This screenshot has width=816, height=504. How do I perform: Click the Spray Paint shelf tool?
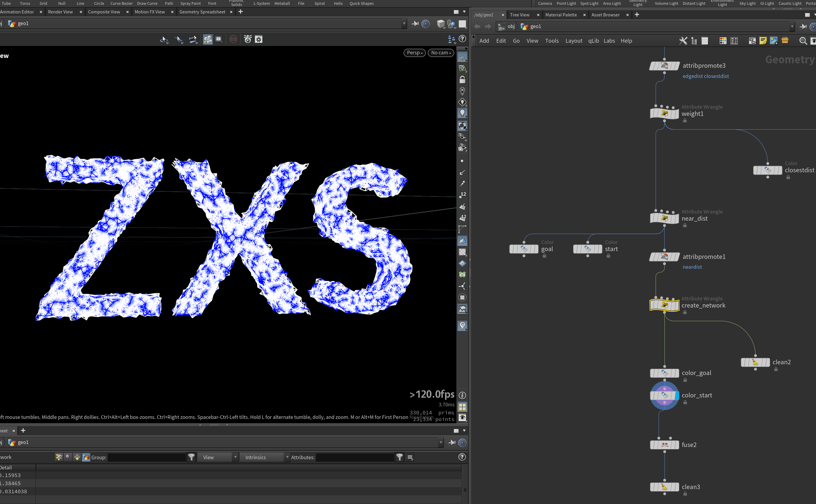click(x=191, y=3)
